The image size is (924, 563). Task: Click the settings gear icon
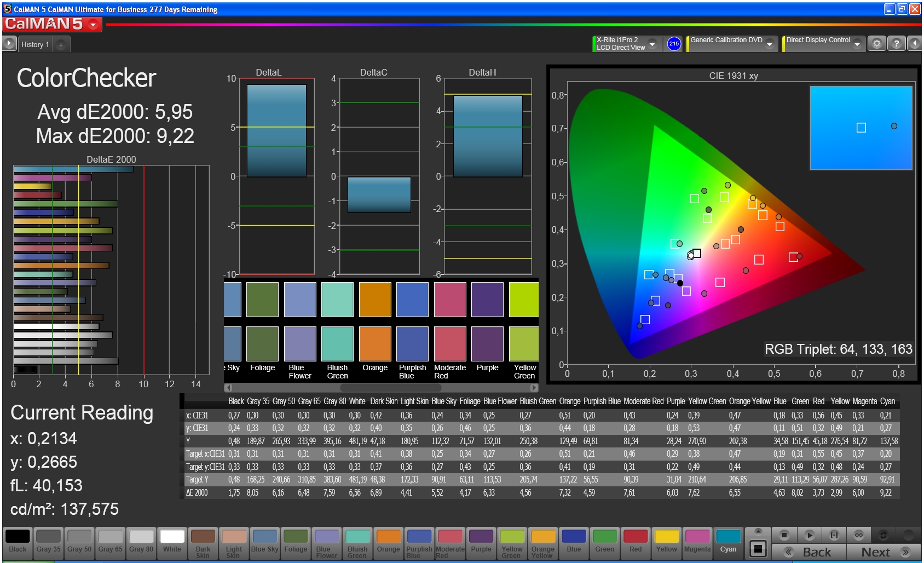876,44
